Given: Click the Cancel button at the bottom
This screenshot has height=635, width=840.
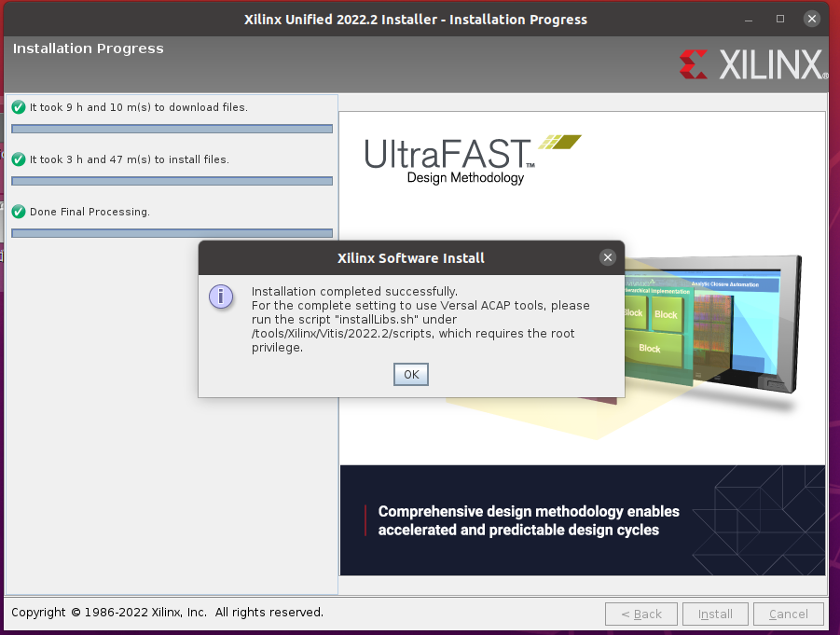Looking at the screenshot, I should tap(788, 614).
